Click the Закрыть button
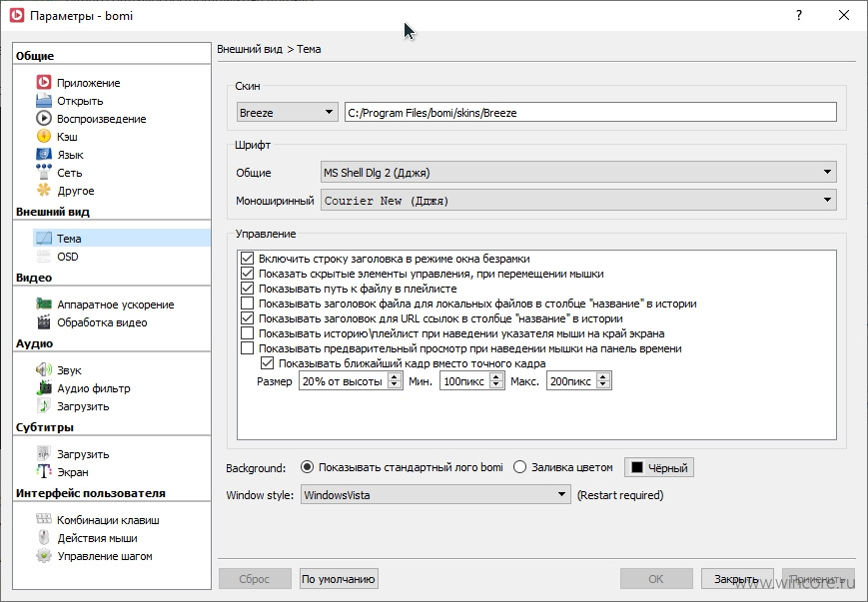 coord(737,579)
